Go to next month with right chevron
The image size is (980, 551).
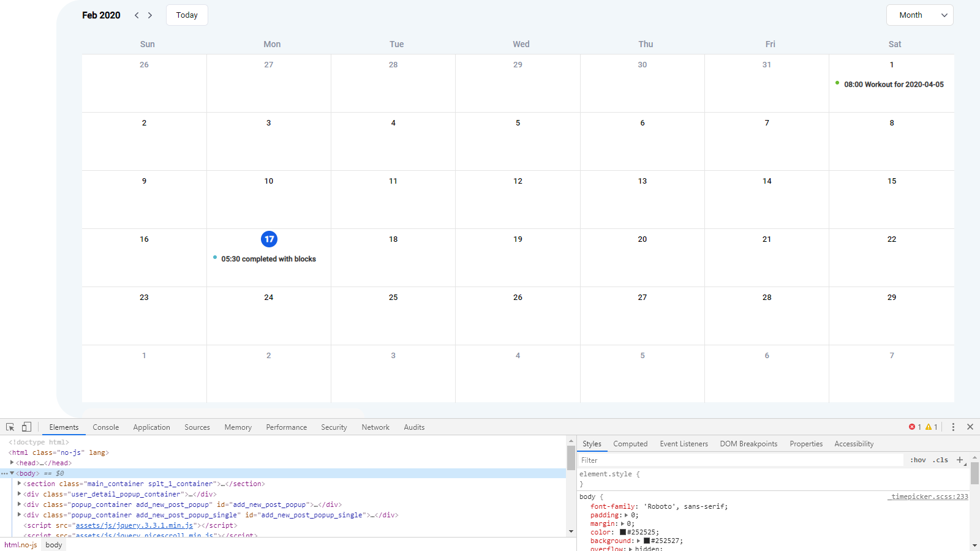click(x=150, y=15)
